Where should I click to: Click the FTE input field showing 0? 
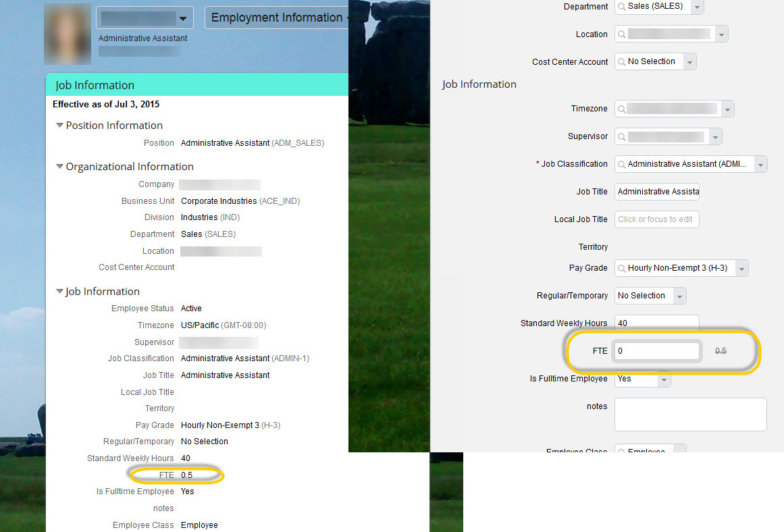pyautogui.click(x=657, y=351)
